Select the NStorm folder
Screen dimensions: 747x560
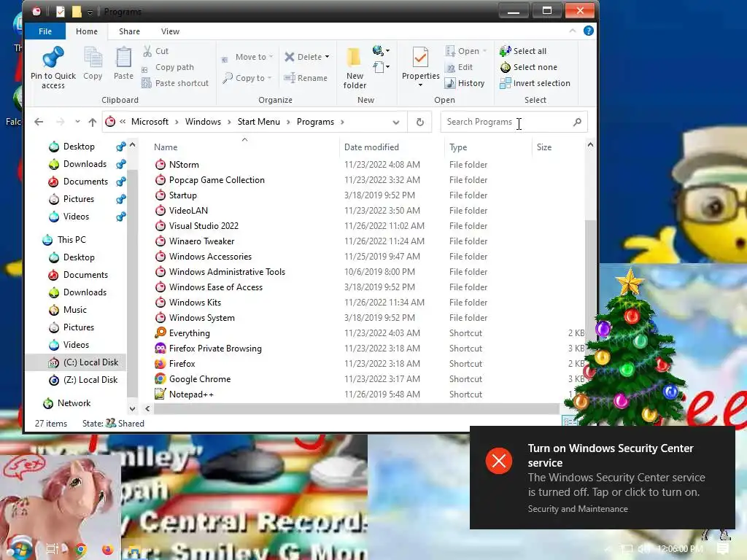pyautogui.click(x=184, y=165)
